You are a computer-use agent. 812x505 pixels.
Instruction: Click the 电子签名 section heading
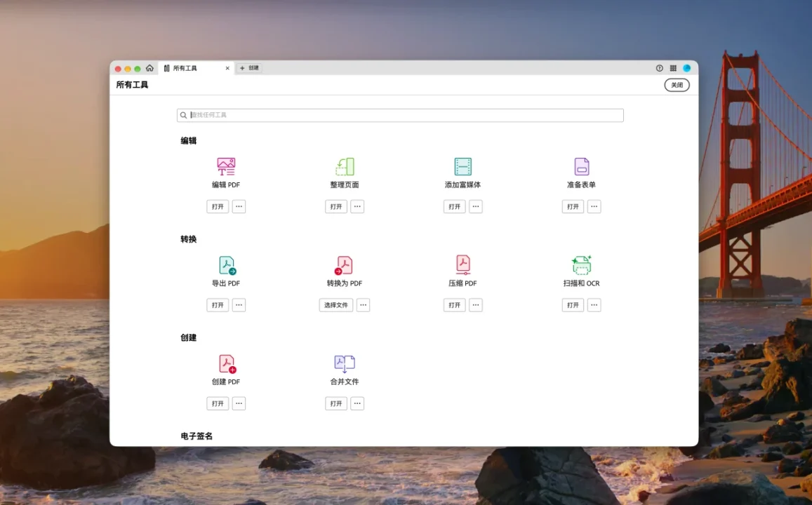(x=197, y=436)
